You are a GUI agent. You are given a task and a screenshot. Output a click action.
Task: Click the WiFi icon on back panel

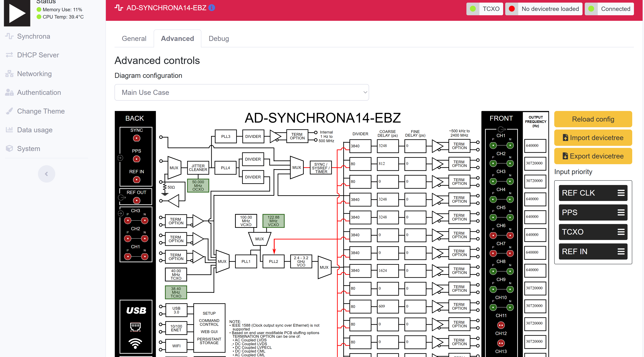[135, 344]
